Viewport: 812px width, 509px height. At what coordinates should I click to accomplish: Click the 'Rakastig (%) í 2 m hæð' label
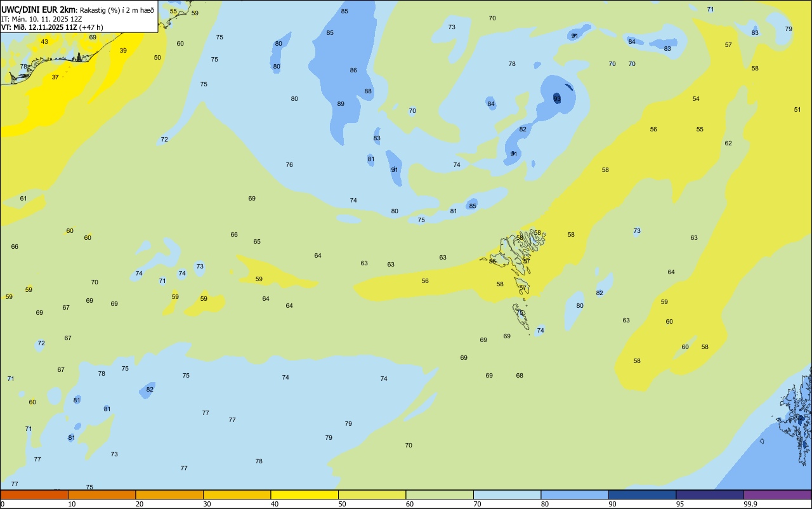[x=117, y=10]
